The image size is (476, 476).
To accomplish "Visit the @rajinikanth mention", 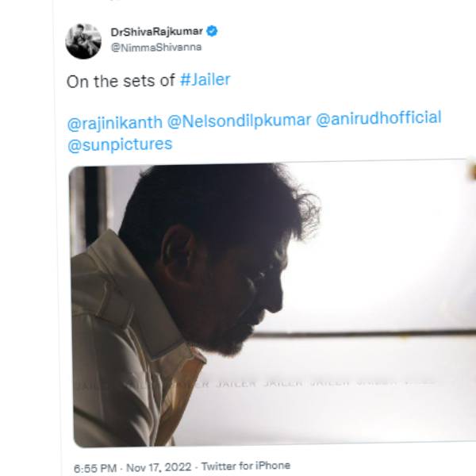I will [115, 122].
